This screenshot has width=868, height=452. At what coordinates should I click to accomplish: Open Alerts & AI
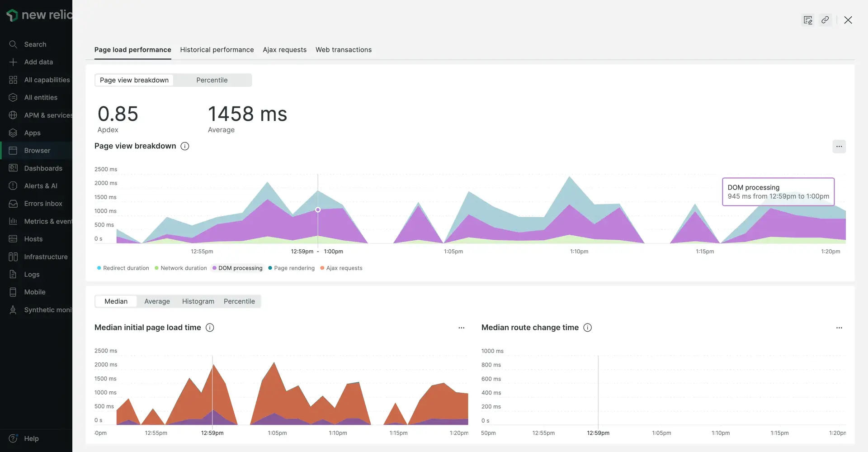click(x=40, y=186)
